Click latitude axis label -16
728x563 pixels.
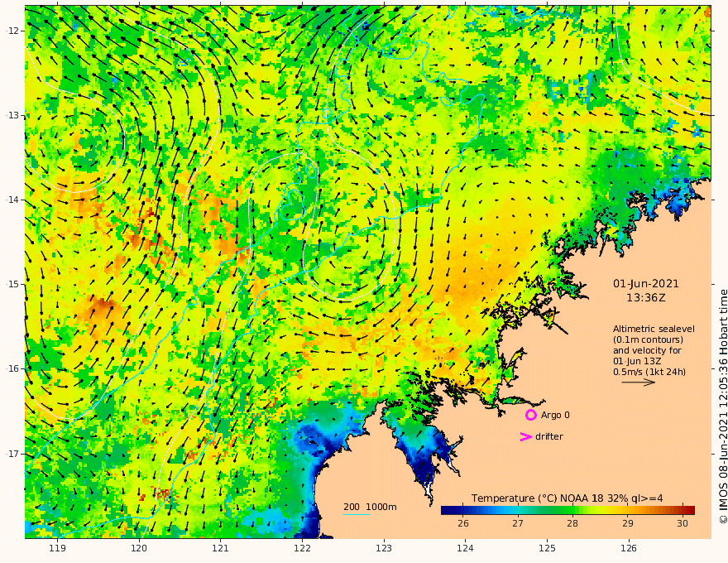pos(12,368)
